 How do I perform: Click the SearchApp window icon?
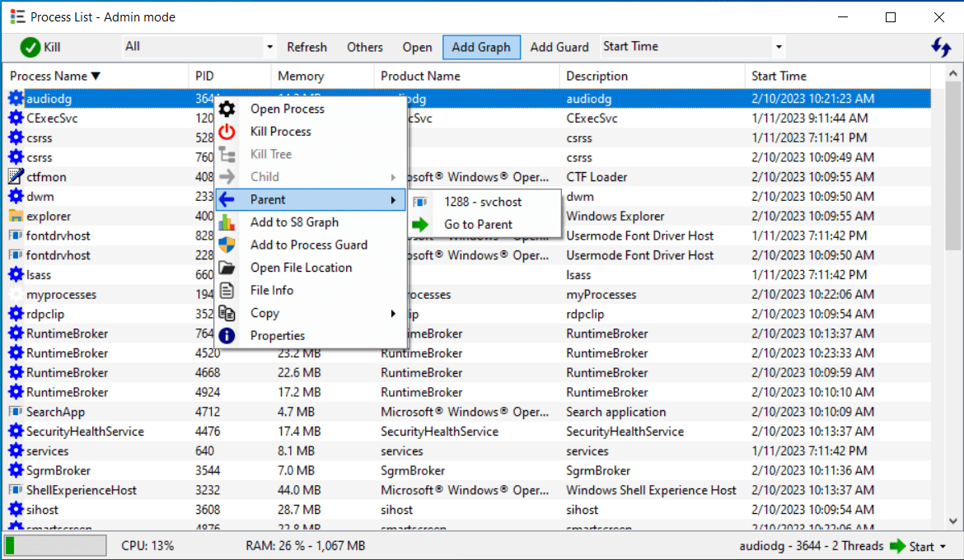tap(16, 411)
